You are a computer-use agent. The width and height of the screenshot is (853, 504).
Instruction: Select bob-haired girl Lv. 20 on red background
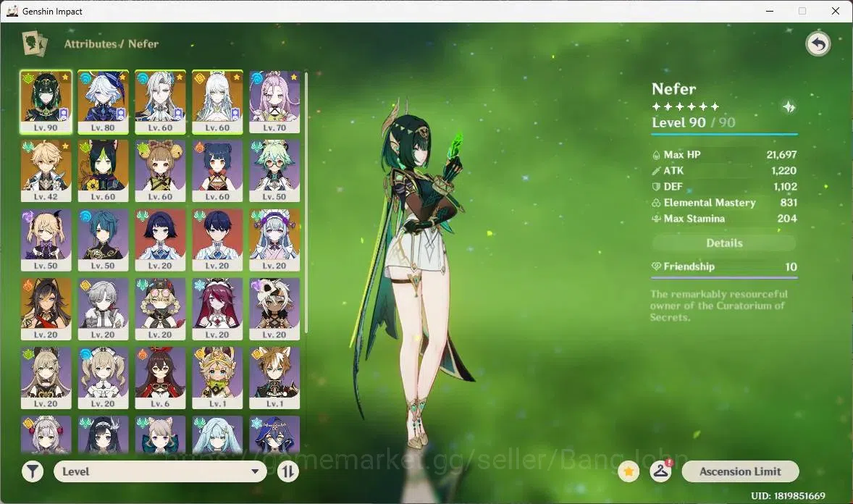(x=160, y=240)
